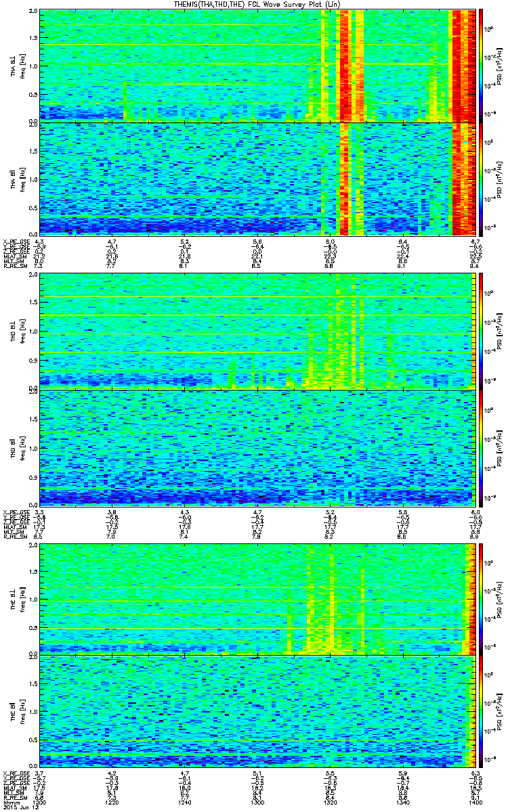Screen dimensions: 508x812
Task: Click the X_RE_GSE label under THA panels
Action: pos(16,241)
